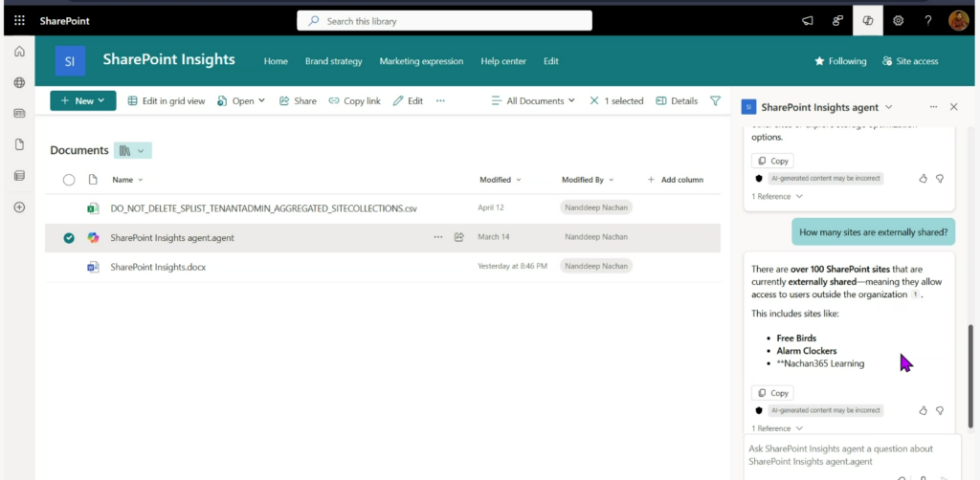Click the Create plus icon in left rail
This screenshot has height=480, width=980.
19,207
